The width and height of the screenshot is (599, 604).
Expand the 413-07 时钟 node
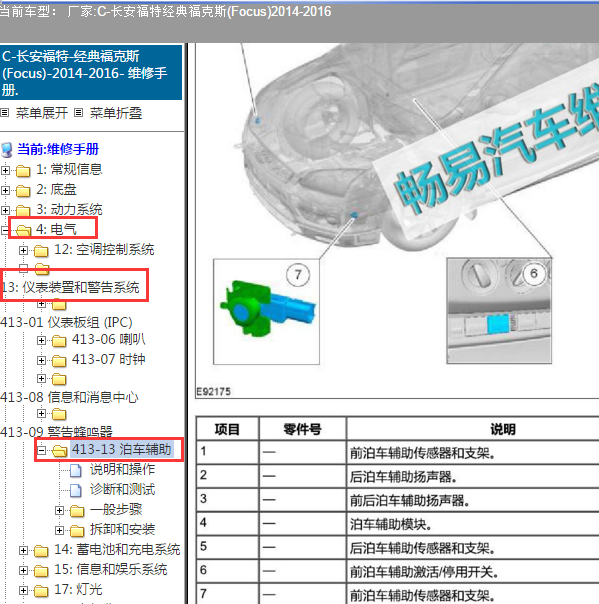point(41,361)
